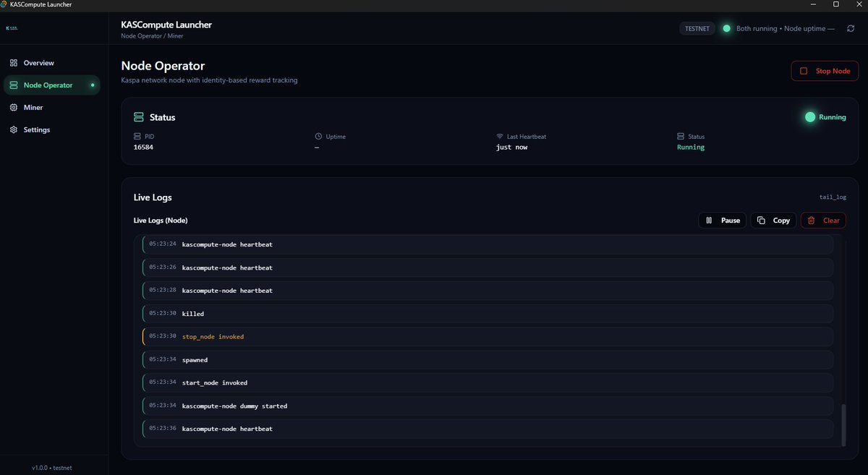Go to the Miner section
This screenshot has width=868, height=475.
pos(52,108)
